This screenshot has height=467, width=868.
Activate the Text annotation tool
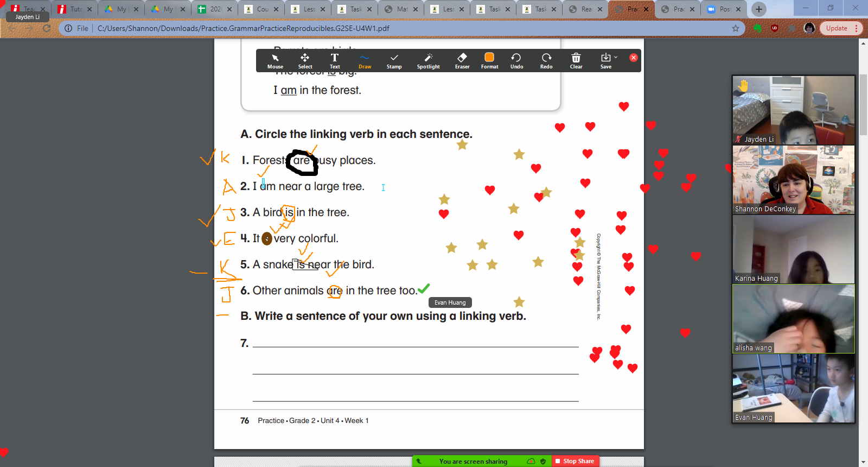(335, 61)
